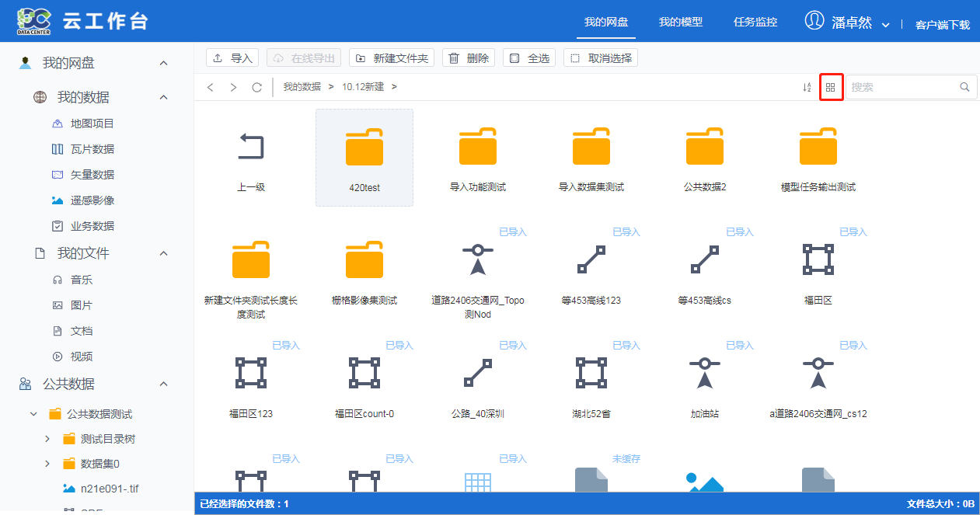Click 我的数据 in breadcrumb path

302,87
